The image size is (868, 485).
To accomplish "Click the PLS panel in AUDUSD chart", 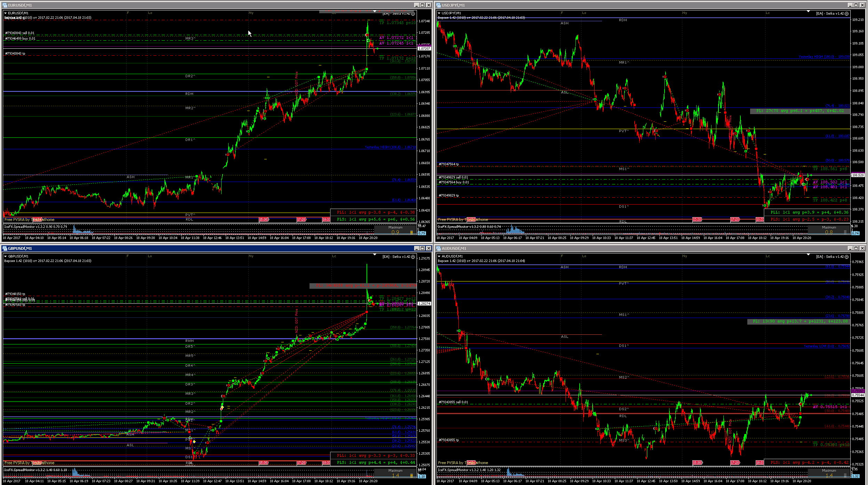I will [807, 462].
